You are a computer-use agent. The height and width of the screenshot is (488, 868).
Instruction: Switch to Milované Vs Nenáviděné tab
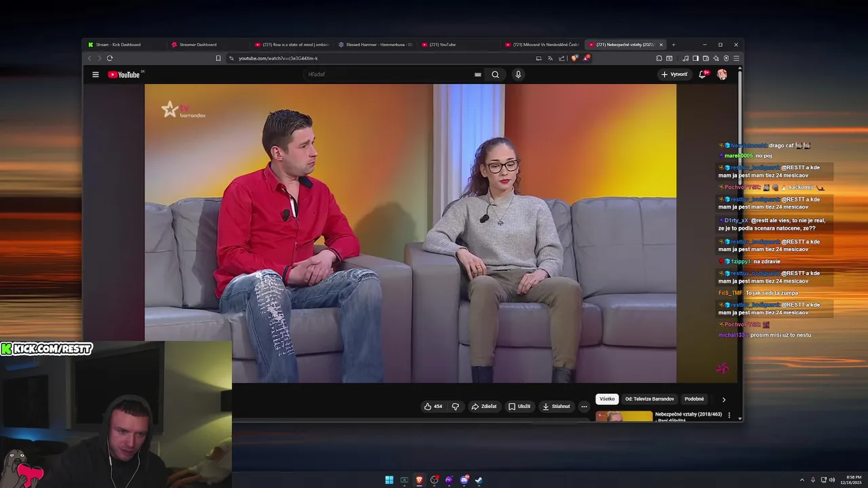(x=541, y=45)
